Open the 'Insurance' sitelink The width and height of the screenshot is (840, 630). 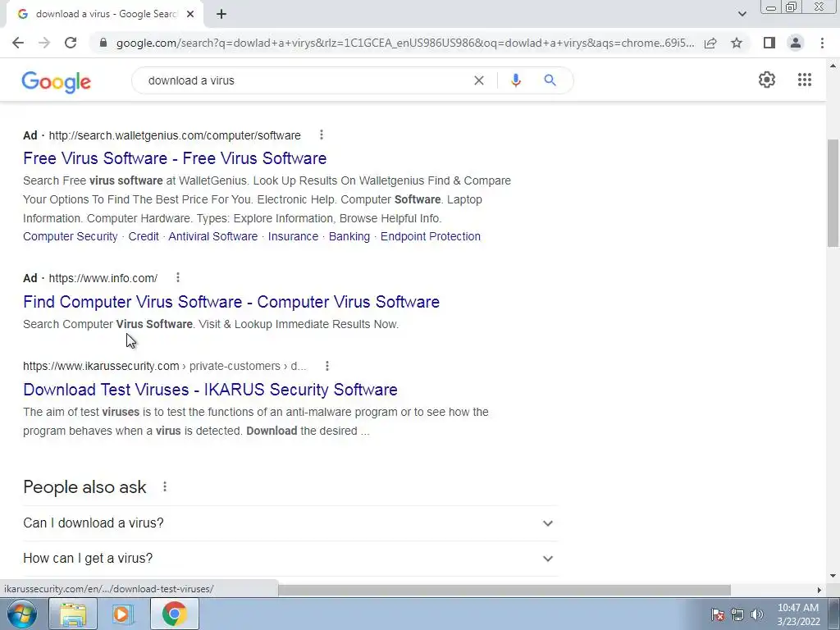[293, 236]
